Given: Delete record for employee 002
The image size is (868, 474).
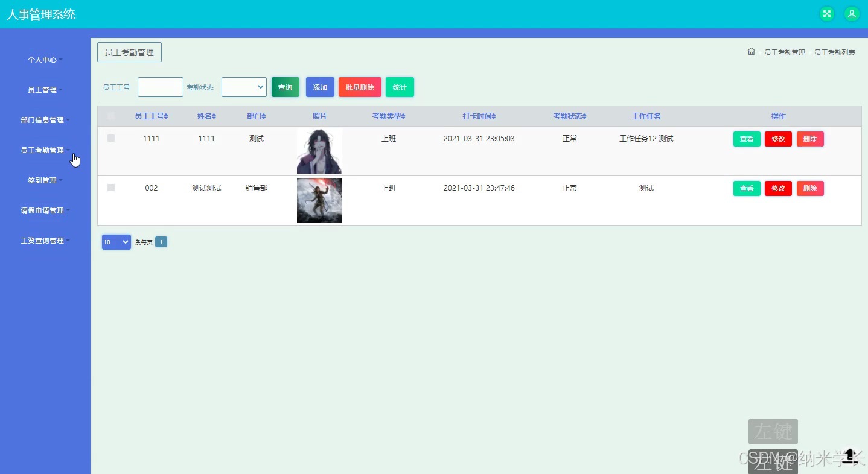Looking at the screenshot, I should 810,188.
